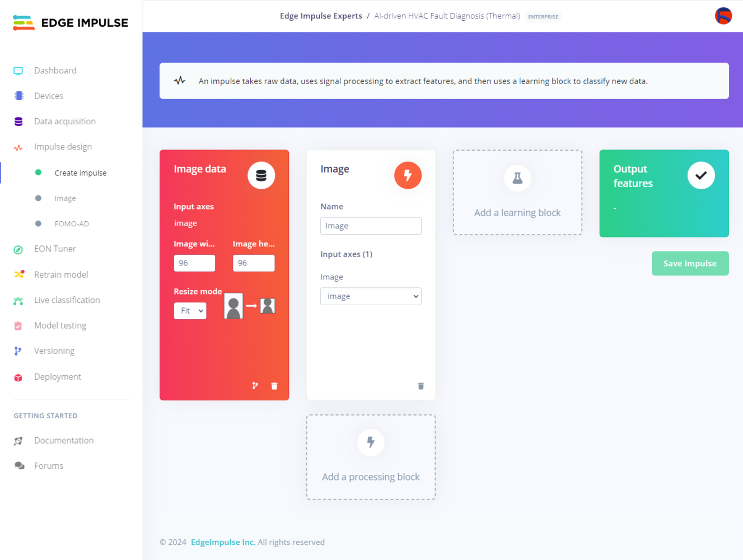
Task: Open the user avatar menu
Action: pos(723,16)
